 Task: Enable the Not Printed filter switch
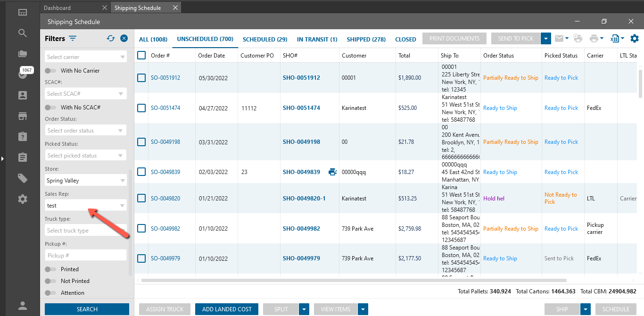coord(50,281)
